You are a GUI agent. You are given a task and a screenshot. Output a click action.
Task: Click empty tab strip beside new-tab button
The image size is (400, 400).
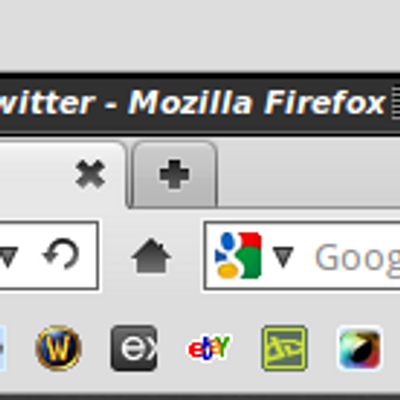tap(308, 173)
